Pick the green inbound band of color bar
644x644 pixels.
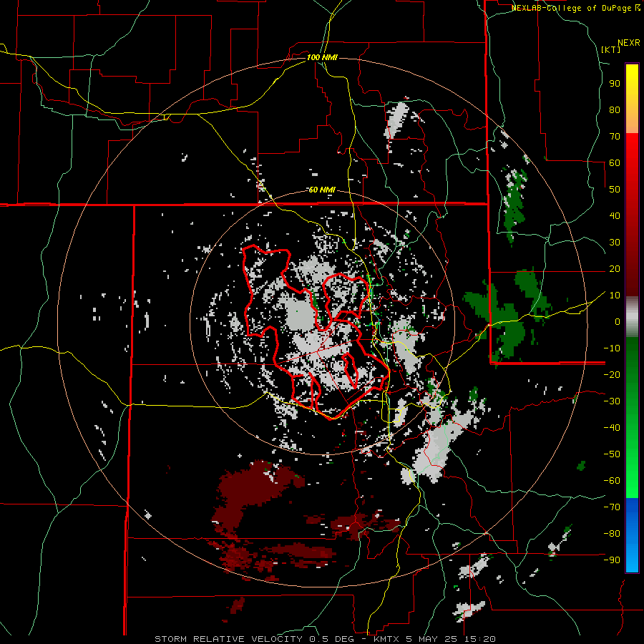632,417
